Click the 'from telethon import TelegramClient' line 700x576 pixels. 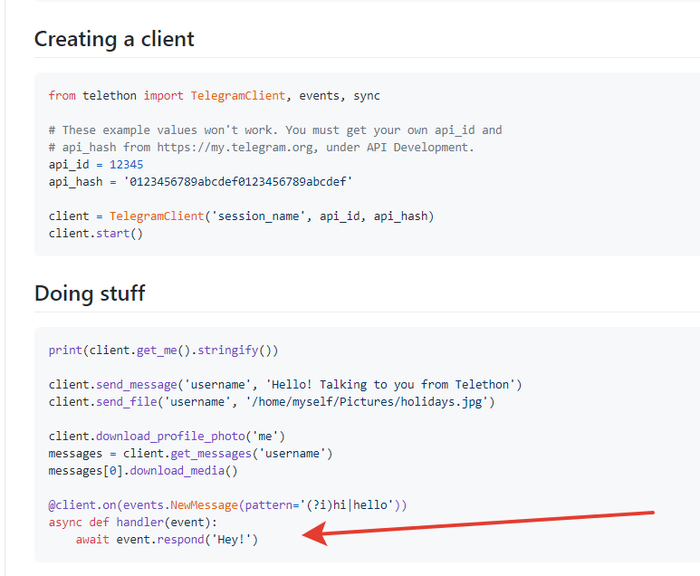(214, 96)
